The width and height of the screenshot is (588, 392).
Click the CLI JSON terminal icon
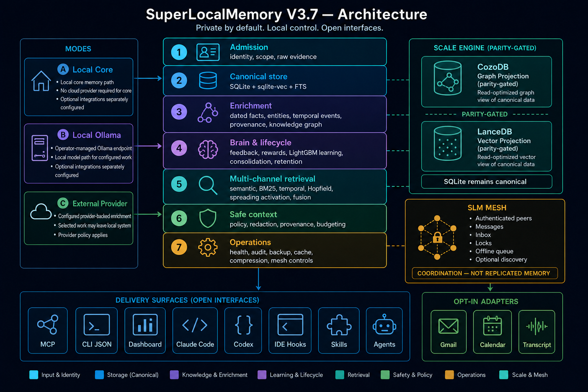tap(96, 325)
